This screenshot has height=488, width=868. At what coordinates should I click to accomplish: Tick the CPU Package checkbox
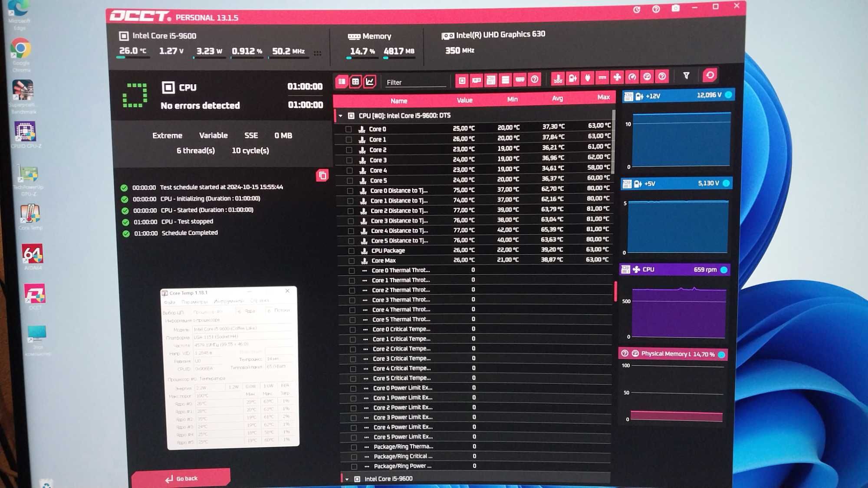[352, 251]
